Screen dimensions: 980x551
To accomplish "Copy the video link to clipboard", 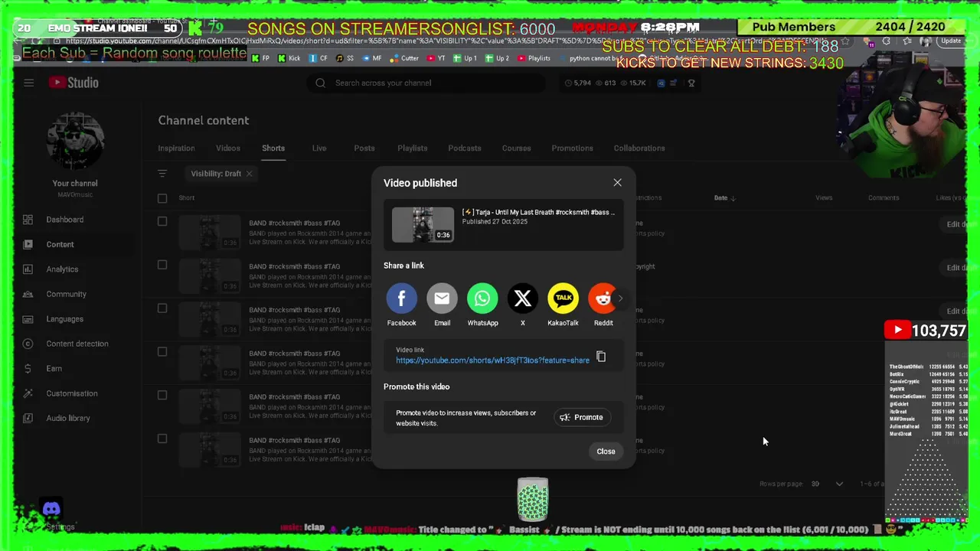I will (601, 357).
